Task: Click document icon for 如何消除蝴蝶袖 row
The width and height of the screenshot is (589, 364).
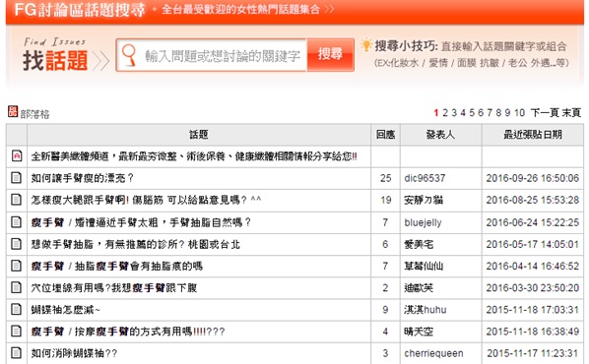Action: coord(16,353)
